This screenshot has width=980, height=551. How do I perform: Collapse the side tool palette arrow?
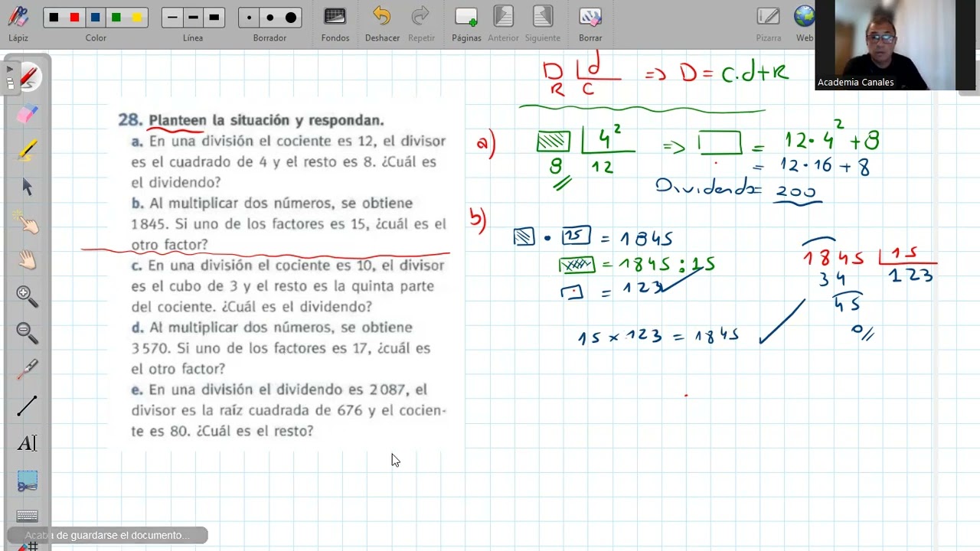(9, 70)
